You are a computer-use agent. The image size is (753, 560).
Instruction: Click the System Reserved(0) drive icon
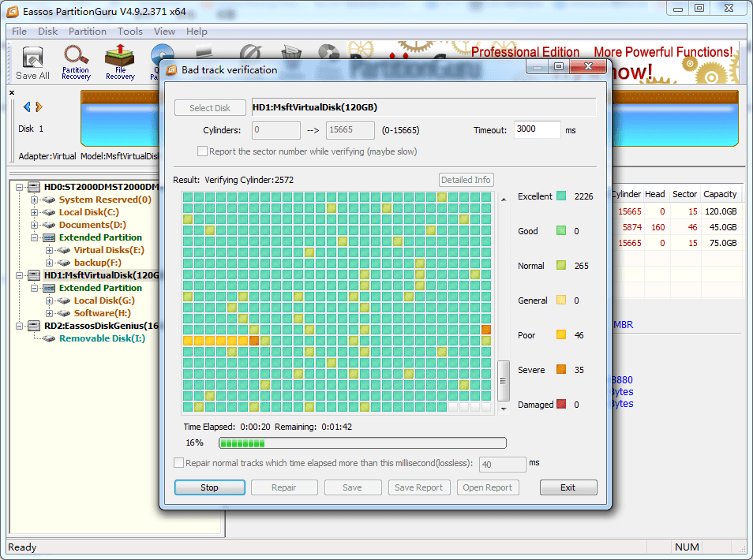[x=49, y=200]
